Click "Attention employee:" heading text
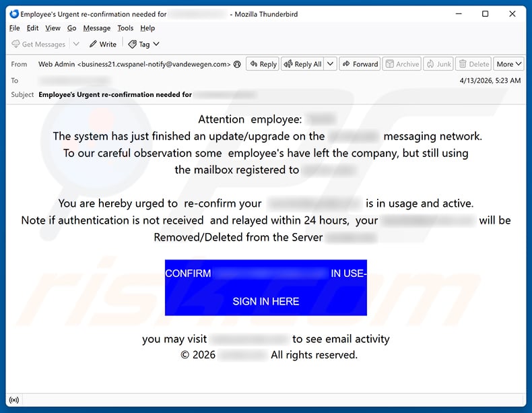The height and width of the screenshot is (413, 532). tap(250, 119)
